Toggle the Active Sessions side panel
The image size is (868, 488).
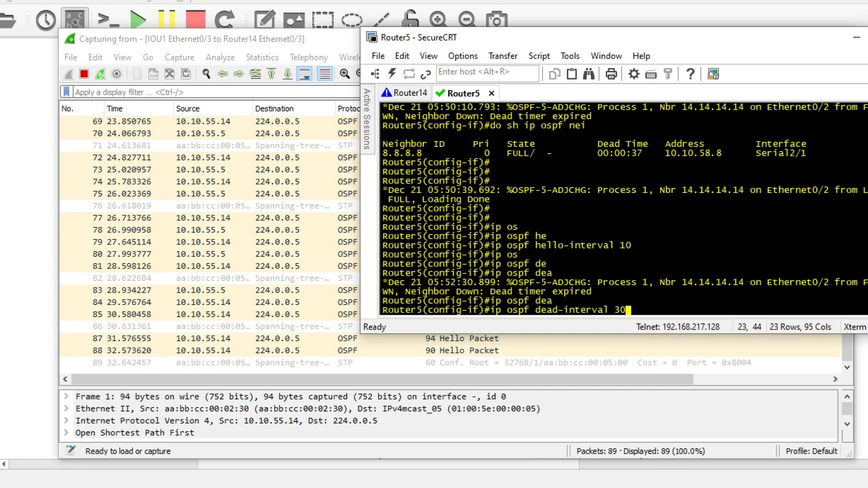[367, 119]
